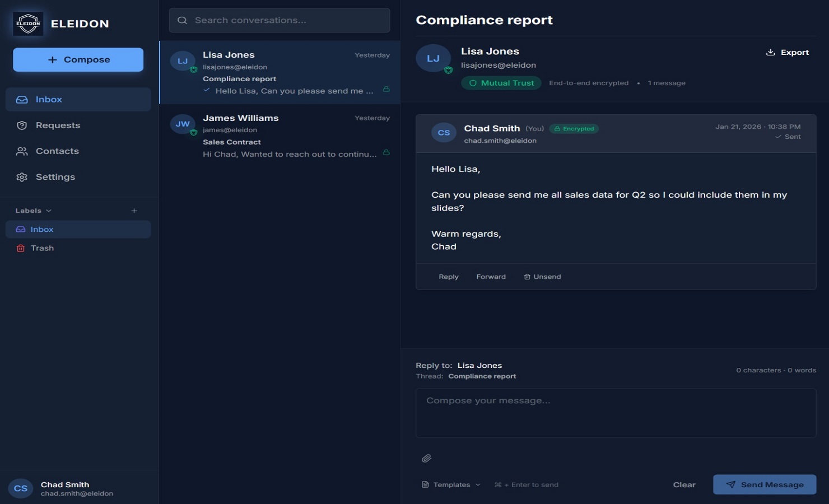Attach a file using the paperclip icon
Image resolution: width=829 pixels, height=504 pixels.
point(426,458)
